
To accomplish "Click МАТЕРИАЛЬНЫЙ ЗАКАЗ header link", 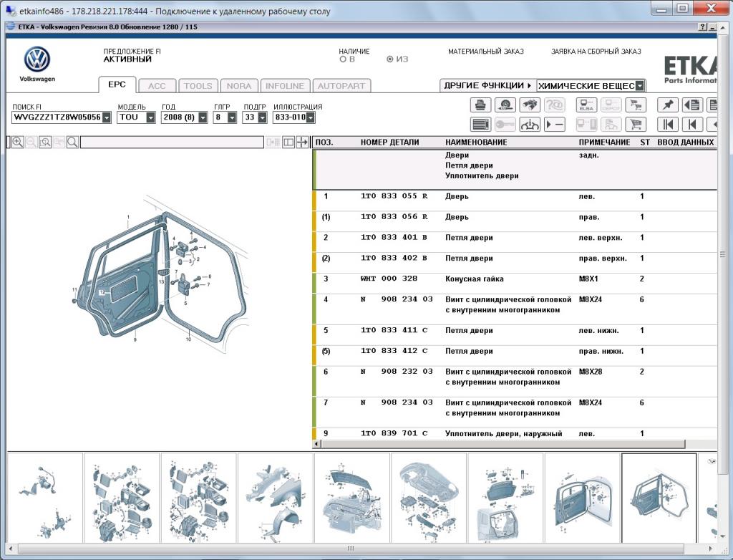I will [486, 52].
